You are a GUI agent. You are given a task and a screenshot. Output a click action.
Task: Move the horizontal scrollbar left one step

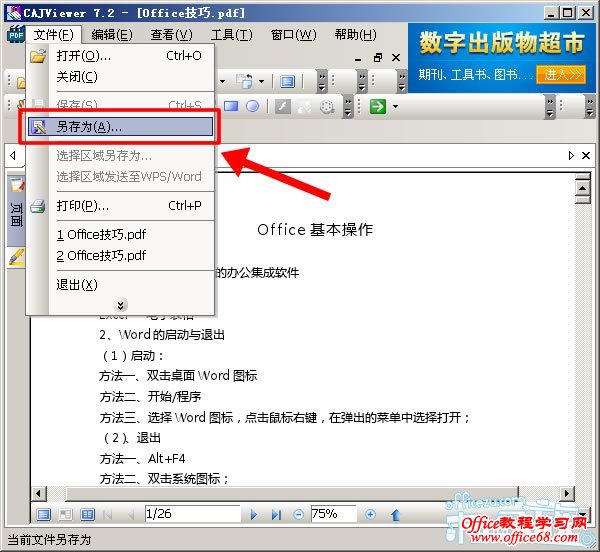coord(38,493)
